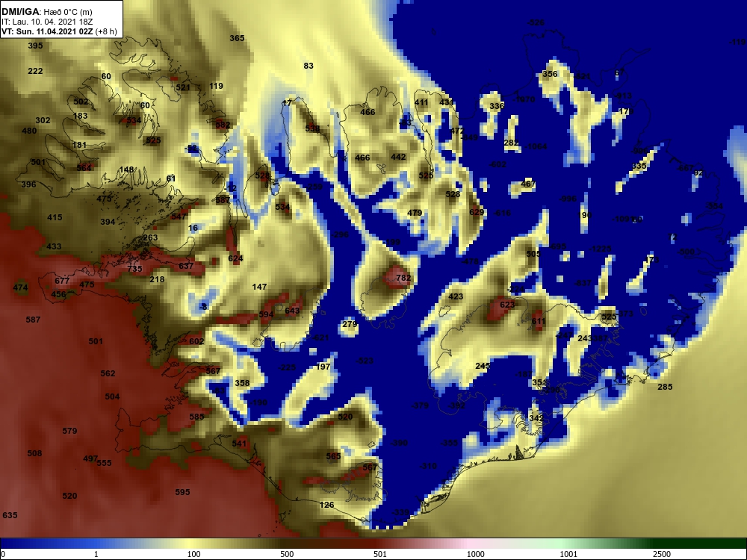The height and width of the screenshot is (560, 747).
Task: Click the legend label 2500
Action: pos(662,554)
